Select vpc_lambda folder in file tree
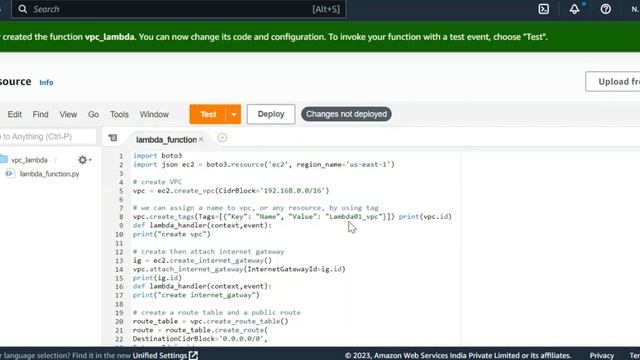The height and width of the screenshot is (360, 640). 29,160
